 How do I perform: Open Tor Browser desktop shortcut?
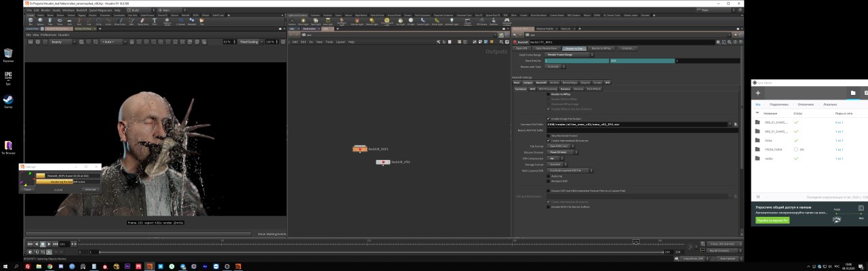tap(8, 147)
